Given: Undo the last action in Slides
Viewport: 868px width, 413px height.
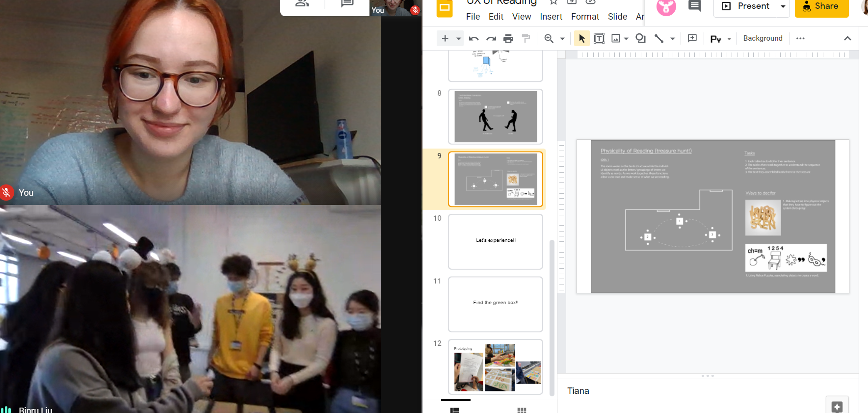Looking at the screenshot, I should (x=474, y=38).
